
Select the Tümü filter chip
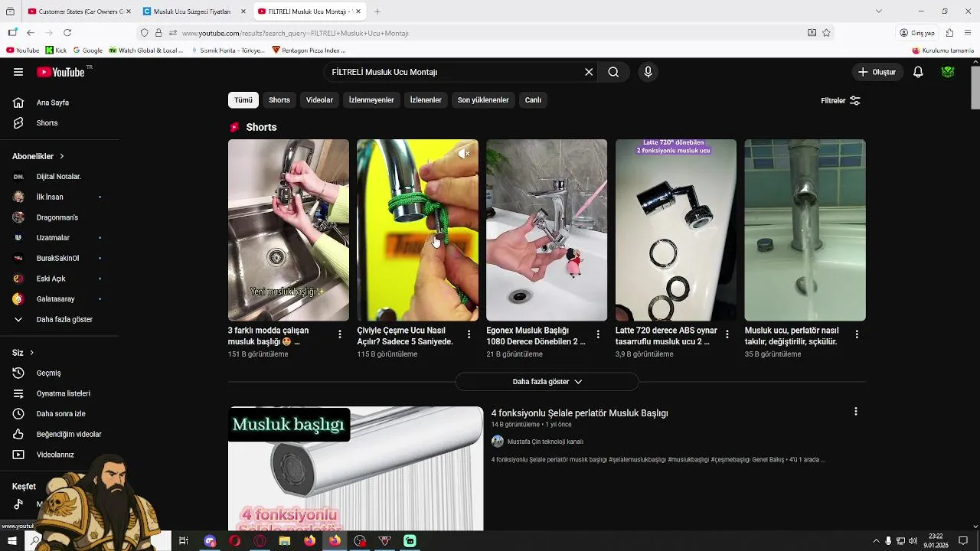coord(243,100)
